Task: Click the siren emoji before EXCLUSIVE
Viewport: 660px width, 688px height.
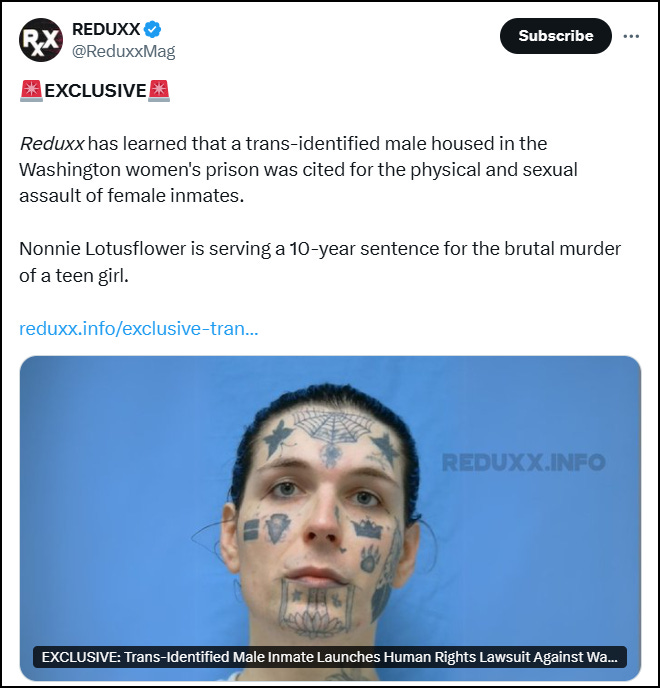Action: 31,91
